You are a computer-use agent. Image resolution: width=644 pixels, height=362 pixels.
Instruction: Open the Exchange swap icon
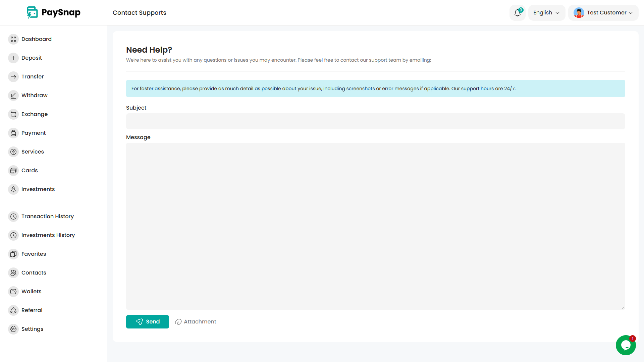[x=13, y=114]
